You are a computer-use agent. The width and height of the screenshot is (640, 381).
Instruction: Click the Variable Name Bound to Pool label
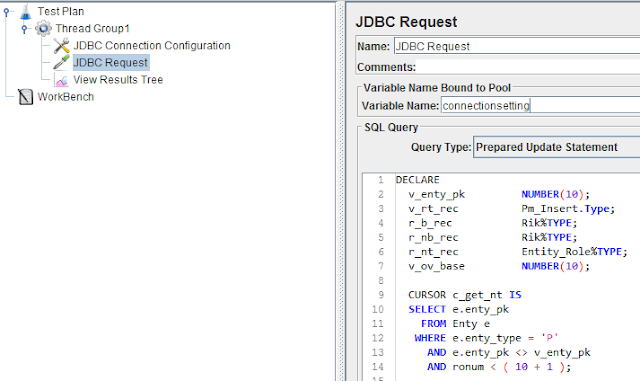pos(437,88)
